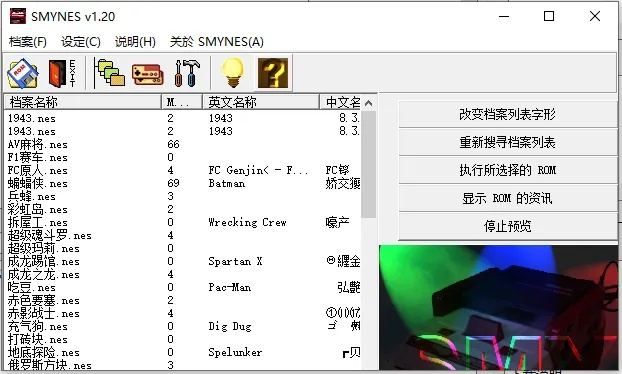Screen dimensions: 622x374
Task: Select 地底探险.nes in the list
Action: click(x=44, y=353)
